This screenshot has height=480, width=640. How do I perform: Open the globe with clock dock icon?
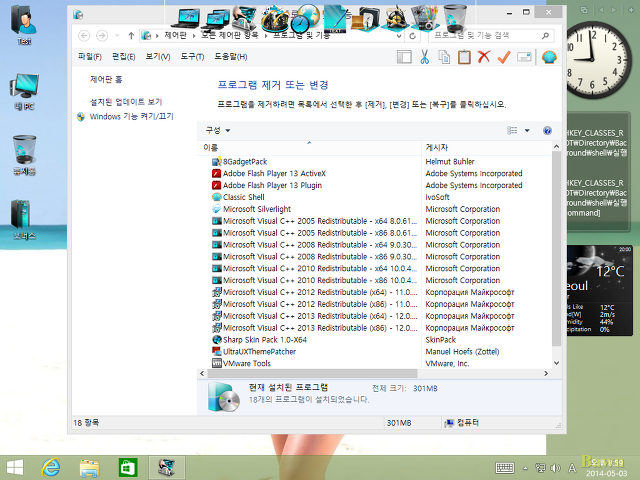pos(305,19)
